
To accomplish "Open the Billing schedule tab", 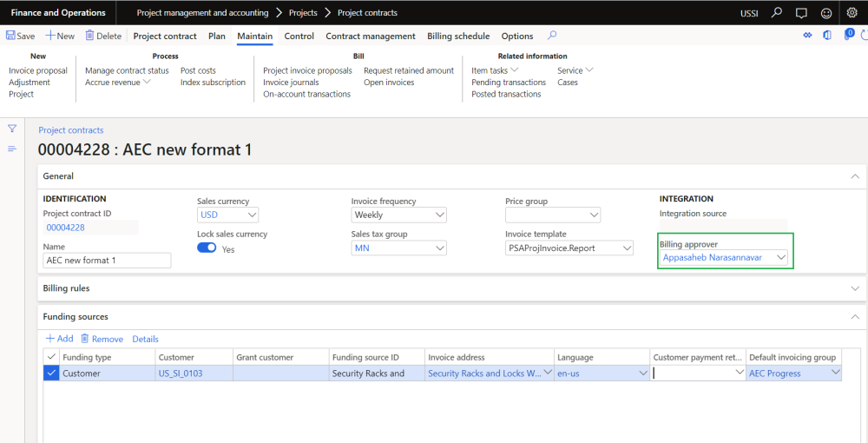I will pyautogui.click(x=458, y=36).
